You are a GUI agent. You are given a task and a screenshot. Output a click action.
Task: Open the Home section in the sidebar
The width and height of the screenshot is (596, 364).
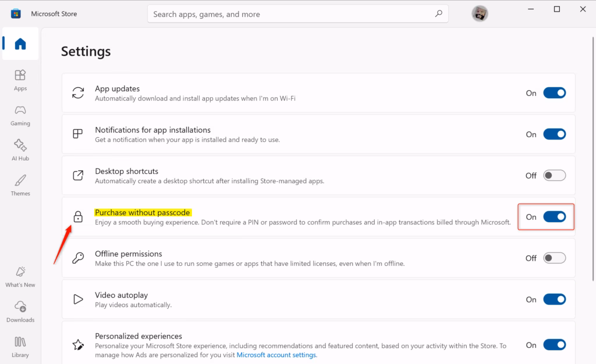pyautogui.click(x=20, y=44)
